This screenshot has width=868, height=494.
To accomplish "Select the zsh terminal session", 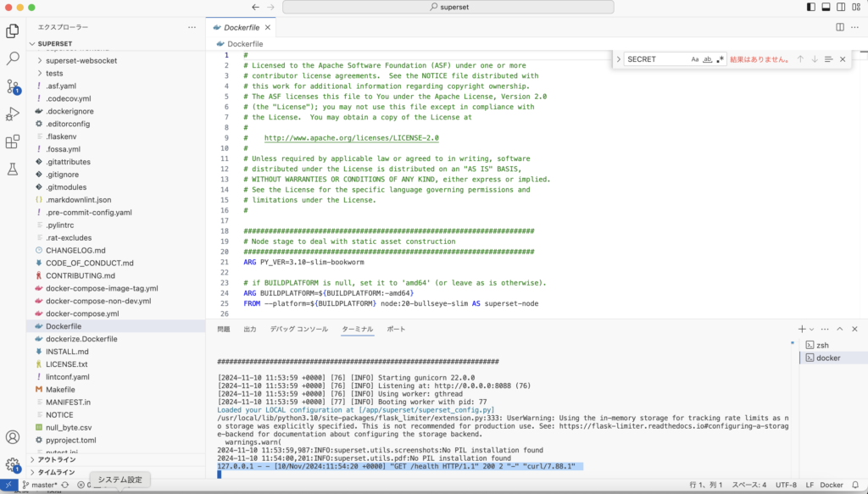I will point(834,345).
